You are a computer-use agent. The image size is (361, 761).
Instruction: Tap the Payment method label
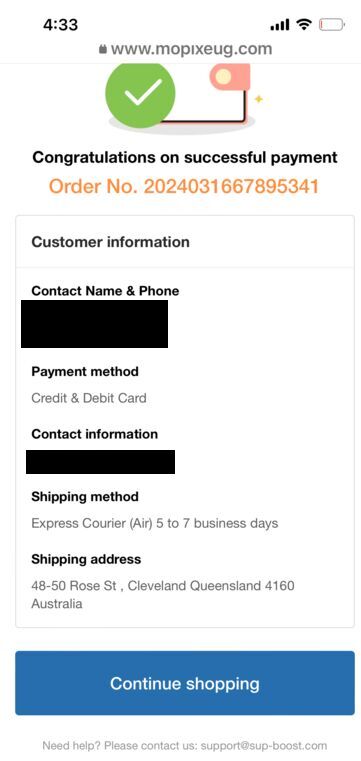pyautogui.click(x=85, y=372)
